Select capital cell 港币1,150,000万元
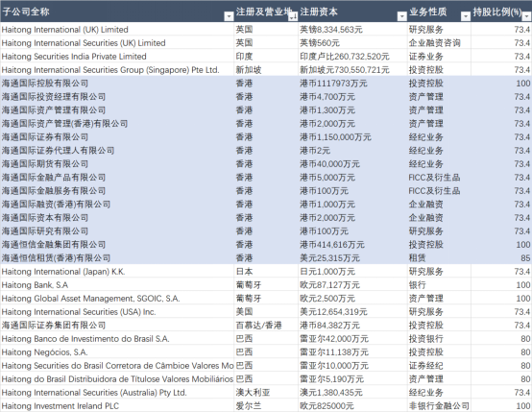Viewport: 532px width, 412px height. coord(352,137)
